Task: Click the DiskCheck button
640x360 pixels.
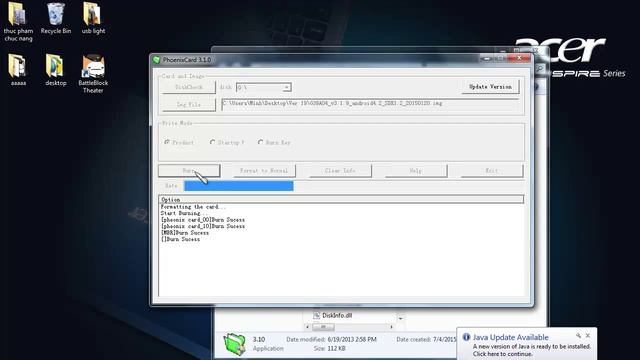Action: coord(189,87)
